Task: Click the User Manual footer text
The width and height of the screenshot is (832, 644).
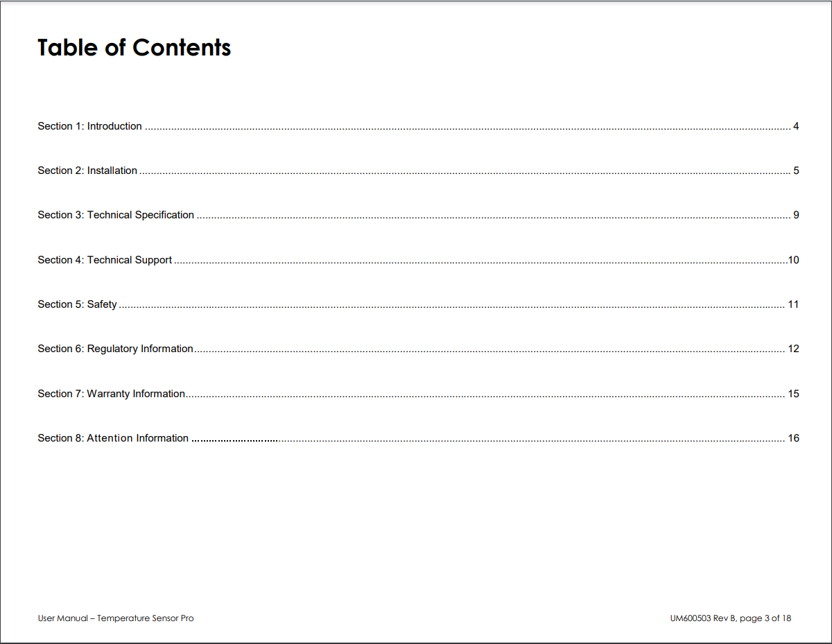Action: [116, 618]
